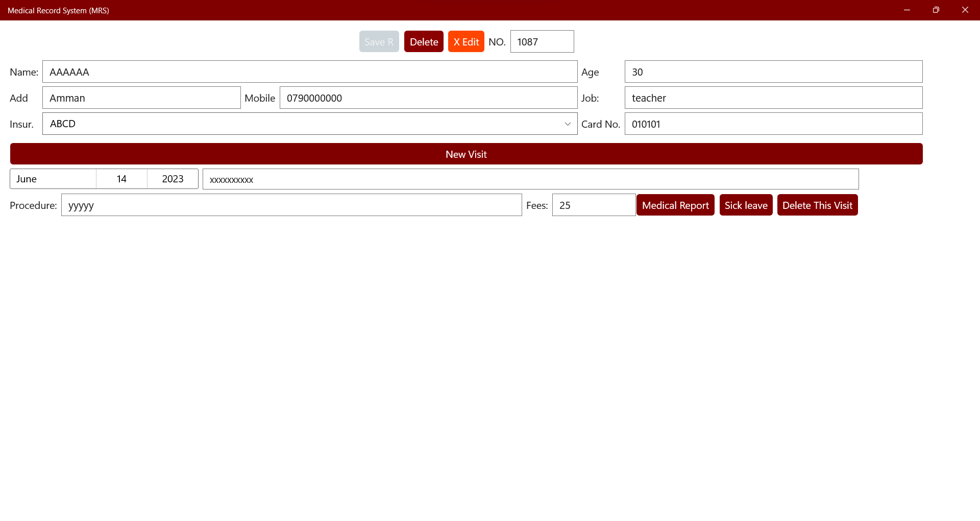Screen dimensions: 980x521
Task: Start a New Visit
Action: (465, 154)
